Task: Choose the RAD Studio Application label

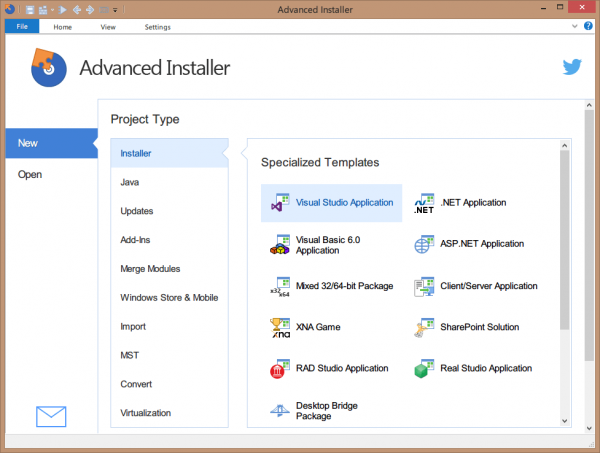Action: [x=342, y=368]
